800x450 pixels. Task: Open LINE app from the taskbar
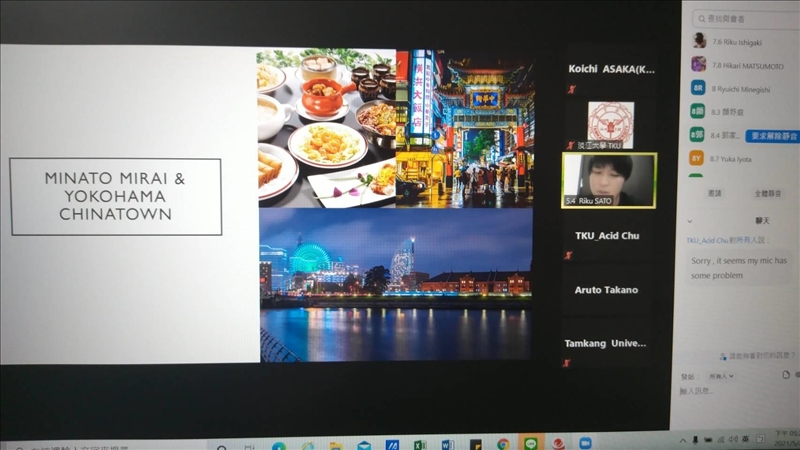(x=531, y=444)
